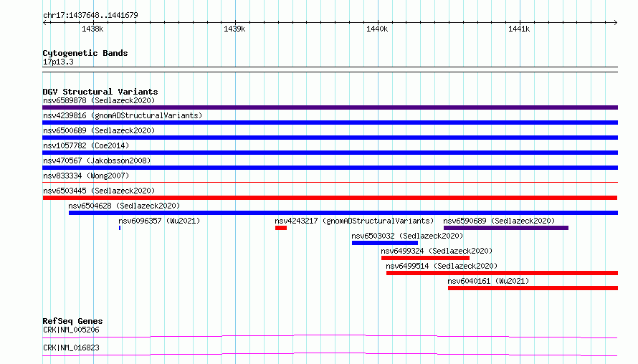
Task: Click the blue nsv4239816 variant bar
Action: click(x=330, y=123)
